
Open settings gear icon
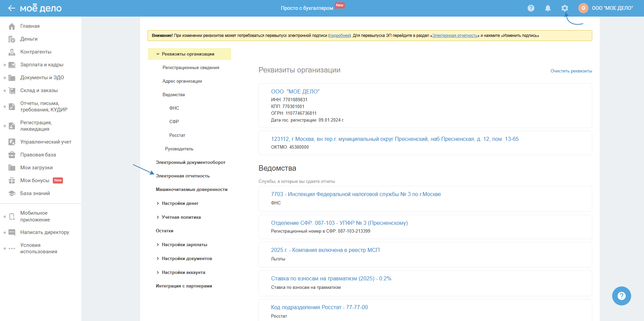[x=564, y=8]
